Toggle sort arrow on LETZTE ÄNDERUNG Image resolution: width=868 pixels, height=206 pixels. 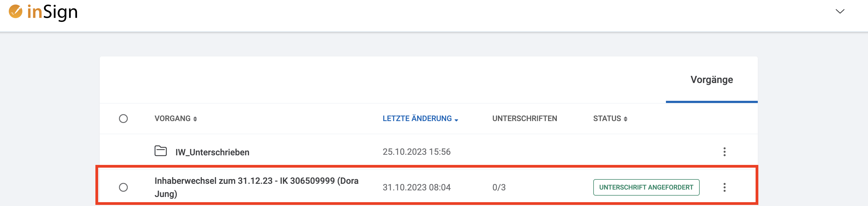(x=456, y=120)
